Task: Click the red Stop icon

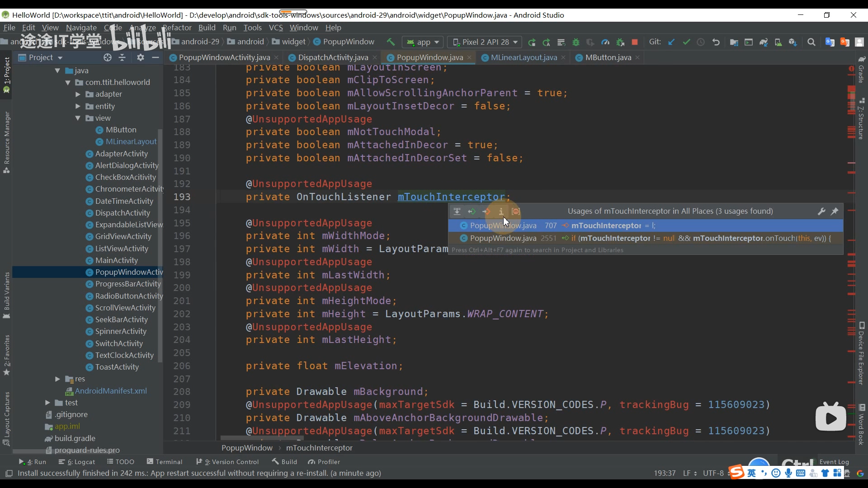Action: click(635, 42)
